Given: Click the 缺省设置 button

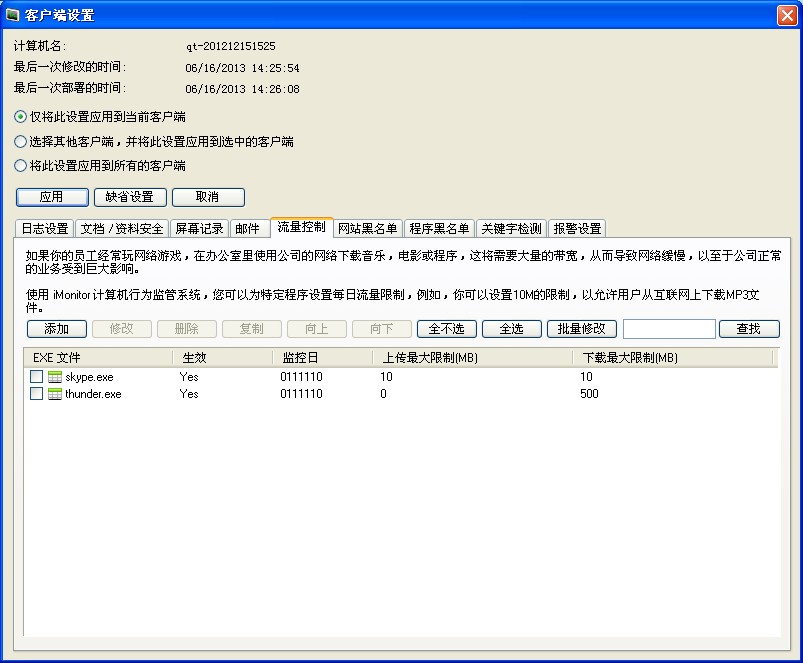Looking at the screenshot, I should (x=130, y=197).
